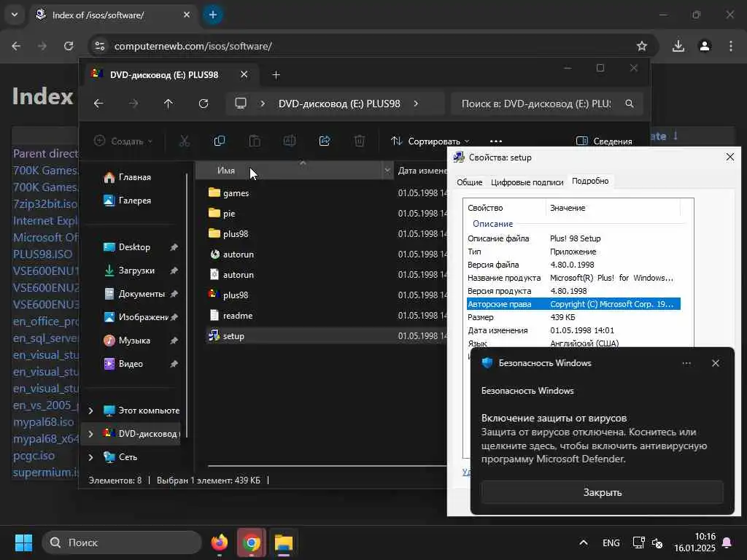The height and width of the screenshot is (560, 747).
Task: Open the notifications bell in system tray
Action: 727,542
